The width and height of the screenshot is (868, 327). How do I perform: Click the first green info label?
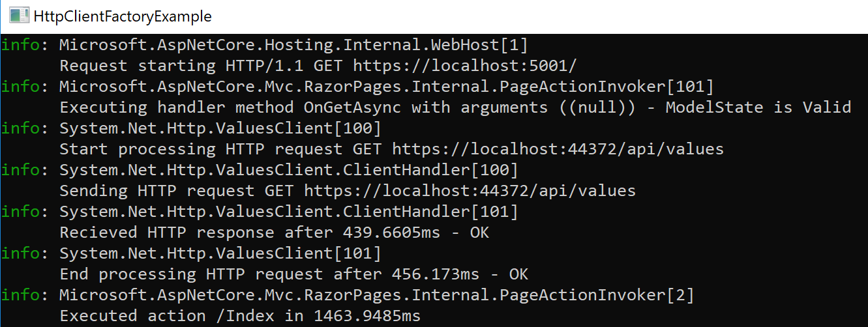[21, 45]
